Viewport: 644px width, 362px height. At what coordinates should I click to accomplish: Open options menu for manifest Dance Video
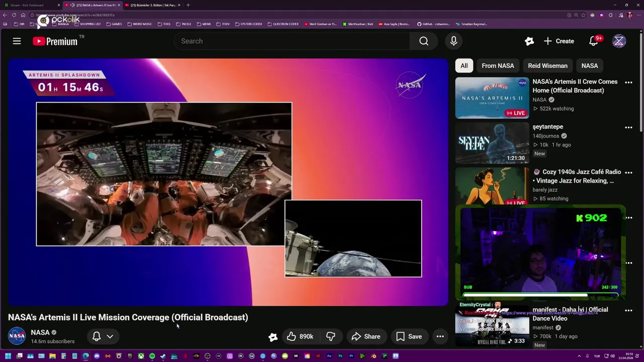(628, 311)
